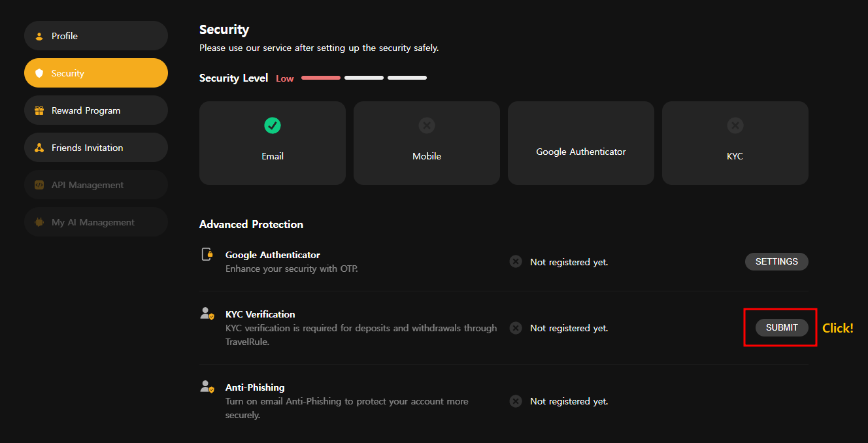Click the 'Advanced Protection' heading
The width and height of the screenshot is (868, 443).
[251, 224]
